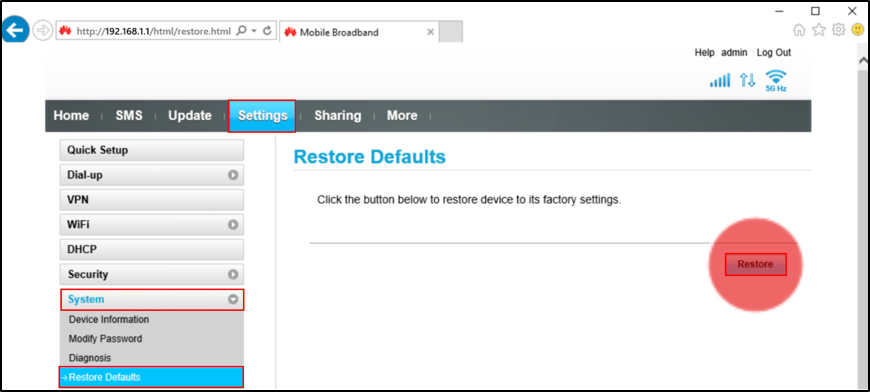Select Restore Defaults in sidebar
Image resolution: width=870 pixels, height=392 pixels.
[x=151, y=377]
